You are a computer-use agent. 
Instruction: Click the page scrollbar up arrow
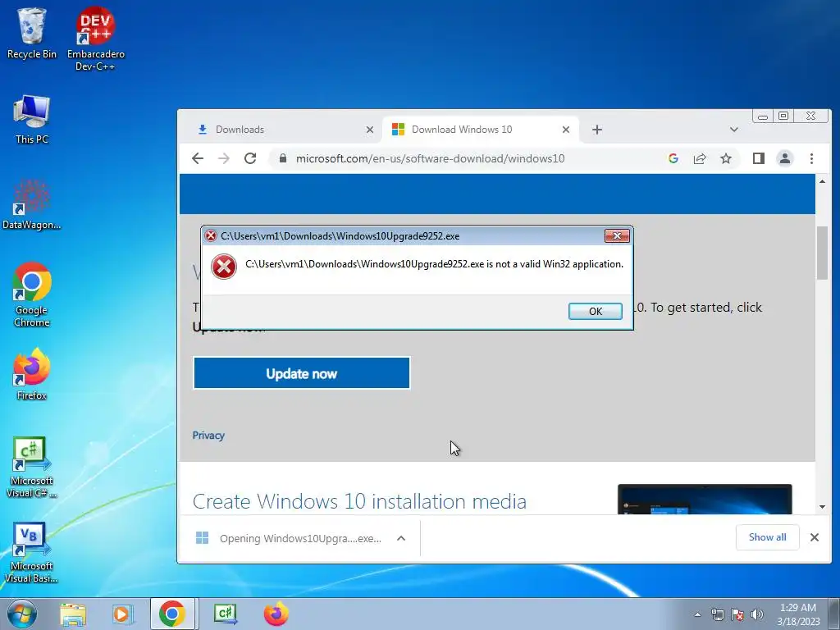pos(822,181)
